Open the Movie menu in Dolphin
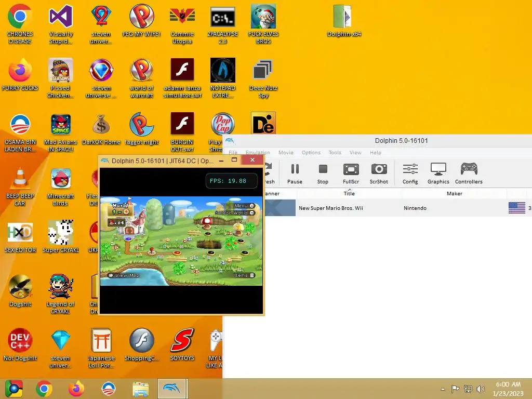The image size is (532, 399). pos(286,152)
